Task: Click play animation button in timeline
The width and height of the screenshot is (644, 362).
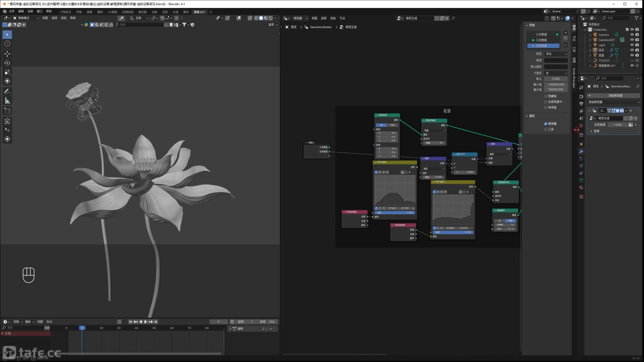Action: tap(145, 322)
